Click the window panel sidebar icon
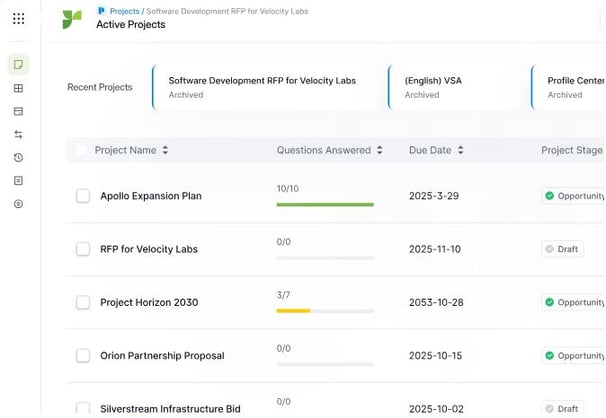The width and height of the screenshot is (606, 418). tap(18, 111)
